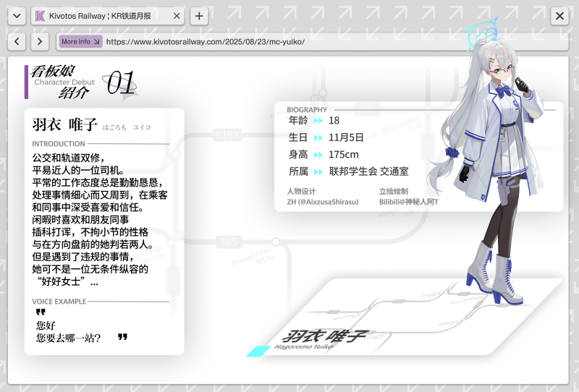Click the cyan arrows beside 所属
Screen dimensions: 579x392
pyautogui.click(x=318, y=171)
